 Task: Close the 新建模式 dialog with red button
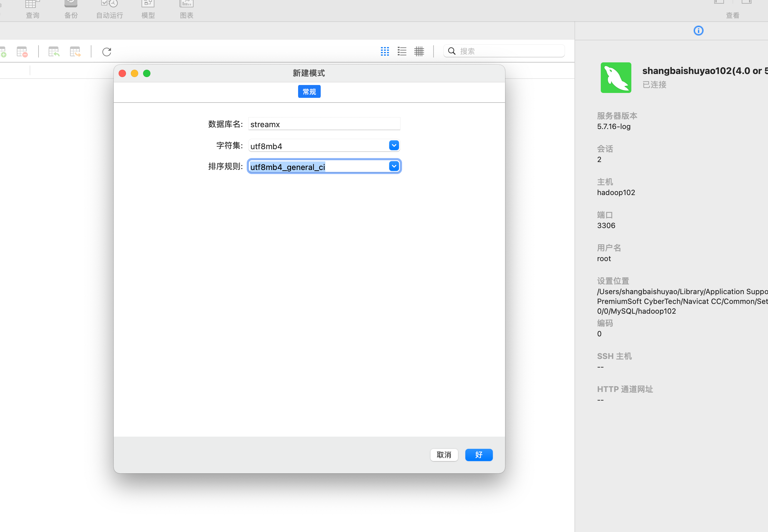click(x=122, y=73)
